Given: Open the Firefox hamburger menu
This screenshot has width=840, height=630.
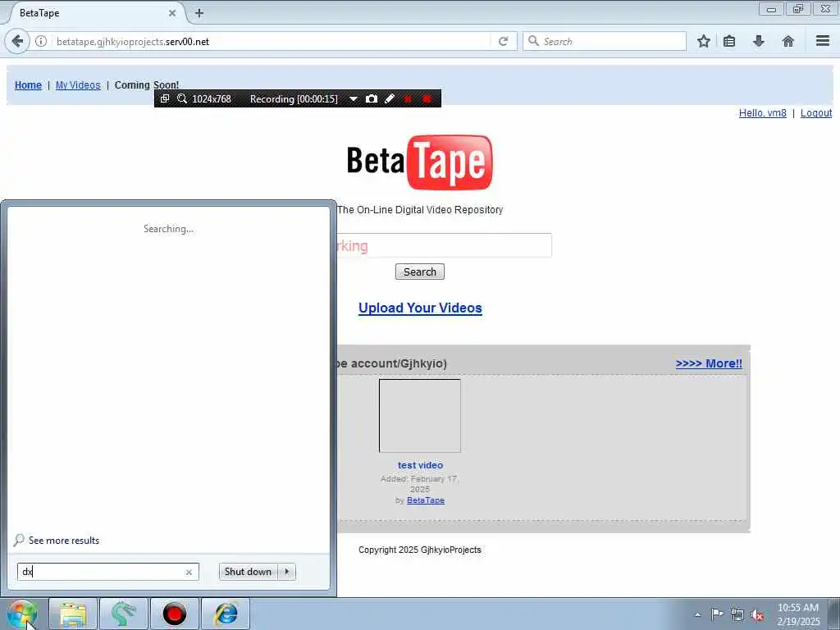Looking at the screenshot, I should [823, 41].
